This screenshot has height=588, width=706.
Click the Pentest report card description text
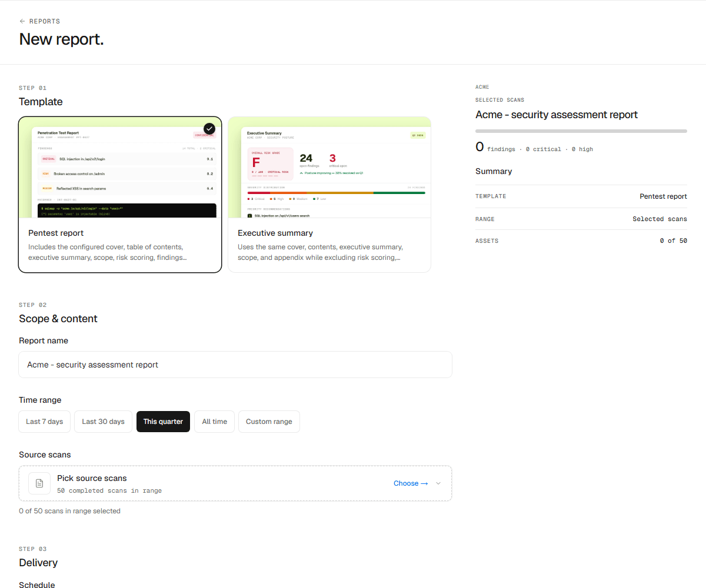(x=108, y=252)
